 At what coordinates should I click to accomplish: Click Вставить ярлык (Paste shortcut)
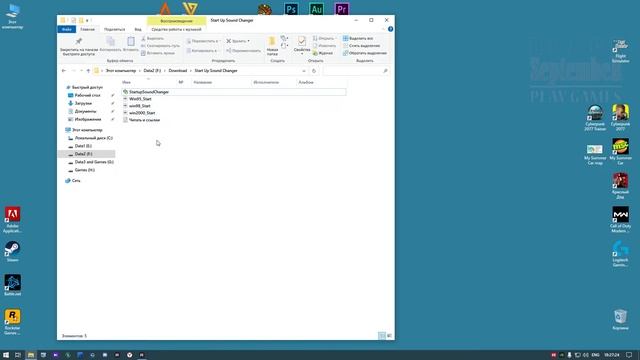(158, 53)
